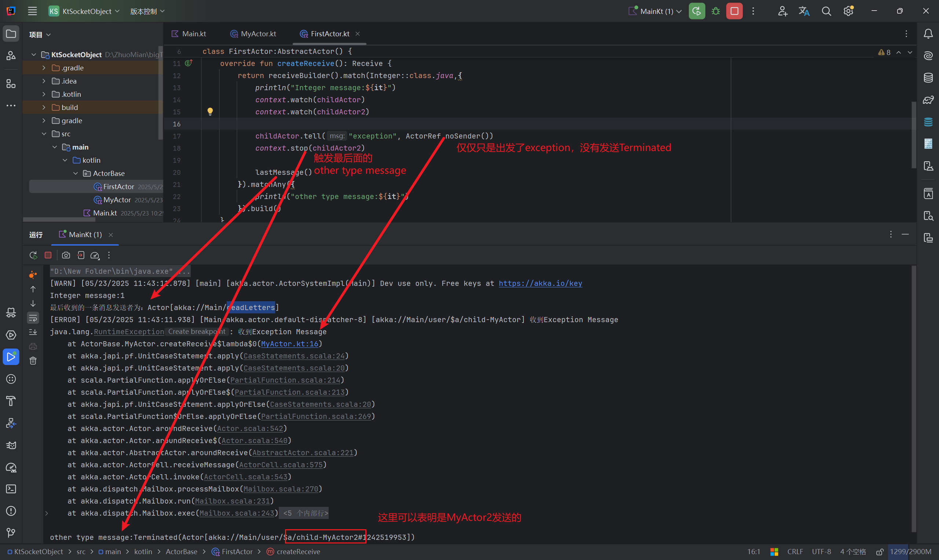Open MyActor.kt:16 stack trace link
This screenshot has height=560, width=939.
point(290,344)
